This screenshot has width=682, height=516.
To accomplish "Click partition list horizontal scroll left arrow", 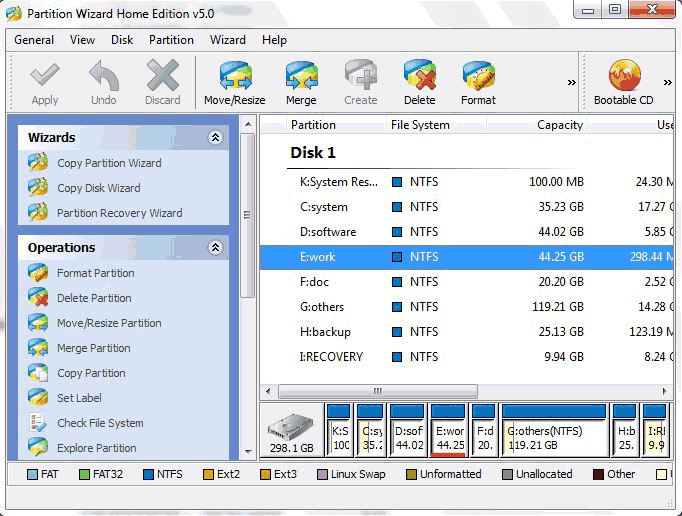I will 268,392.
